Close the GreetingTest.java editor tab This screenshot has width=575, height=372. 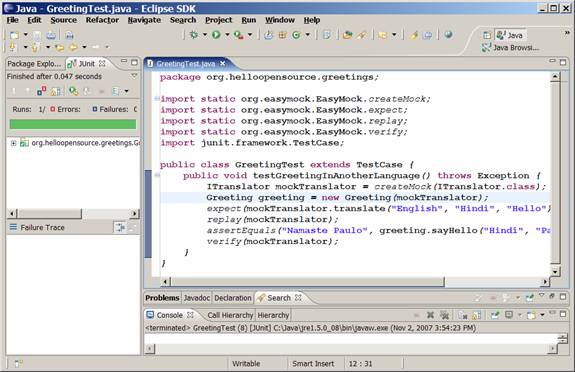point(222,63)
